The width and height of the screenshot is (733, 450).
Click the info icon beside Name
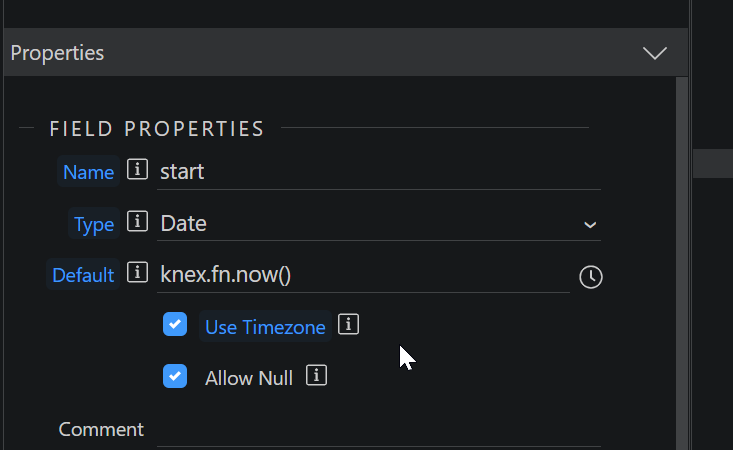pos(137,169)
